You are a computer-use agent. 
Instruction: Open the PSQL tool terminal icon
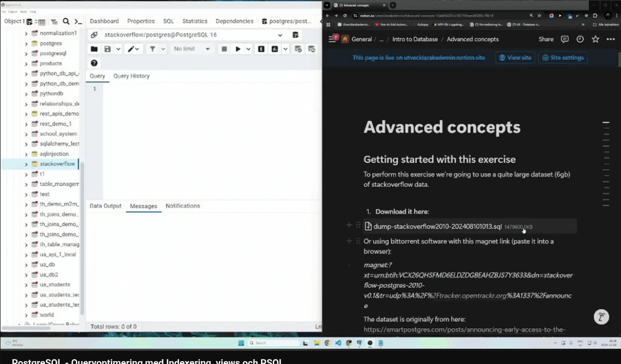(x=78, y=21)
